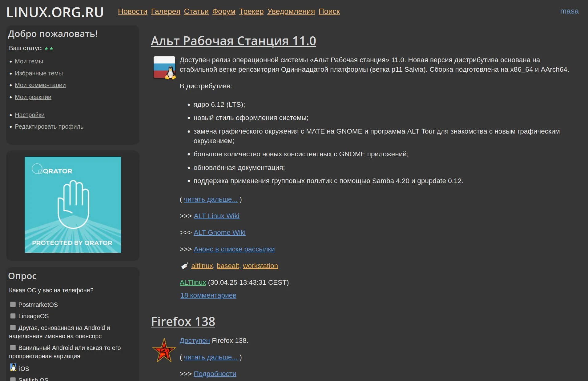
Task: Read more of the Альт article
Action: click(211, 199)
